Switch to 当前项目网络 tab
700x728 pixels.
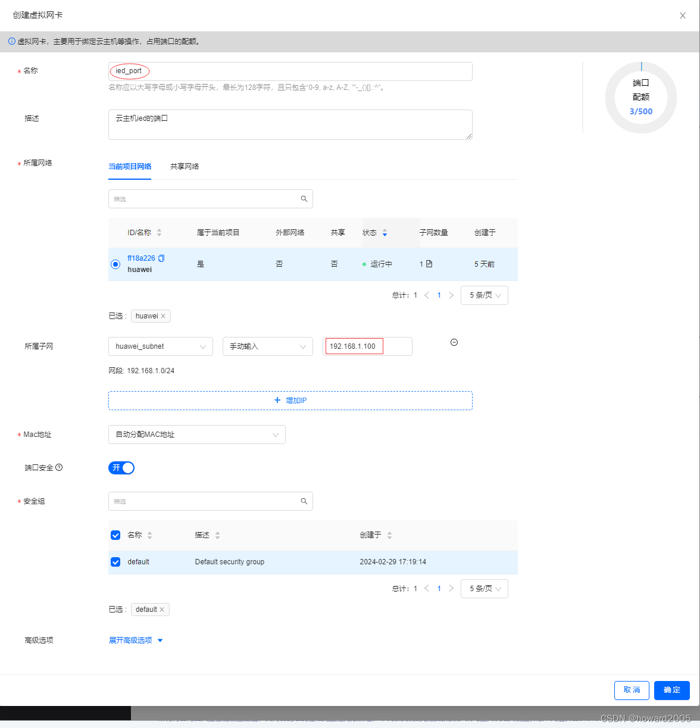[130, 167]
